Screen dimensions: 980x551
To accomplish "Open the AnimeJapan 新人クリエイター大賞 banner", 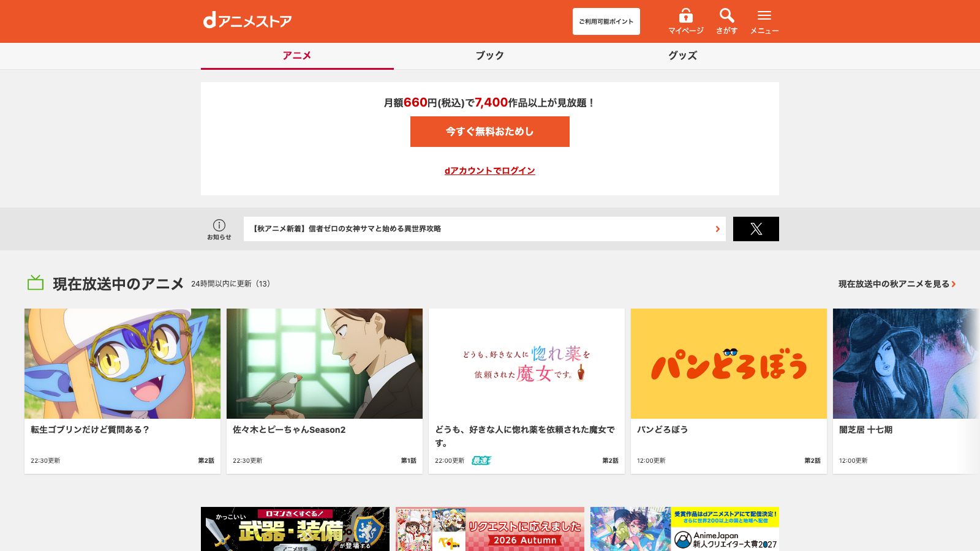I will tap(685, 529).
